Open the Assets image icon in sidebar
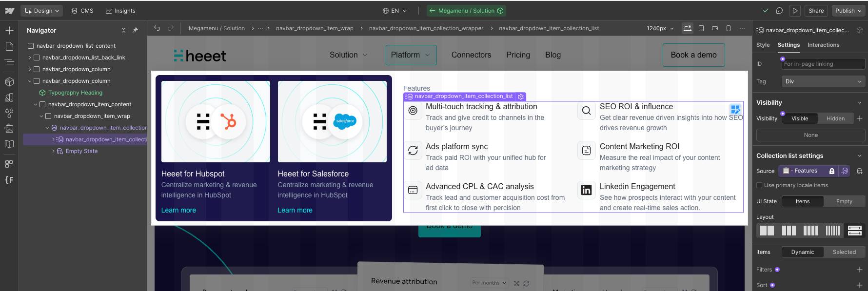The height and width of the screenshot is (291, 868). (9, 129)
